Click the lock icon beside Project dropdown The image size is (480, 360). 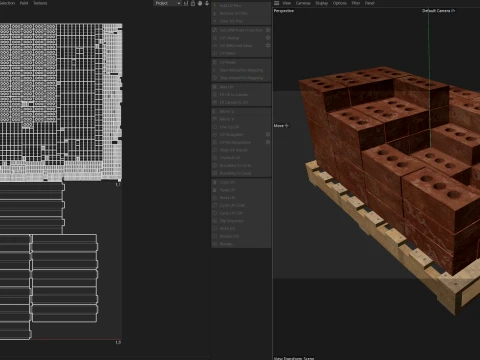(193, 3)
